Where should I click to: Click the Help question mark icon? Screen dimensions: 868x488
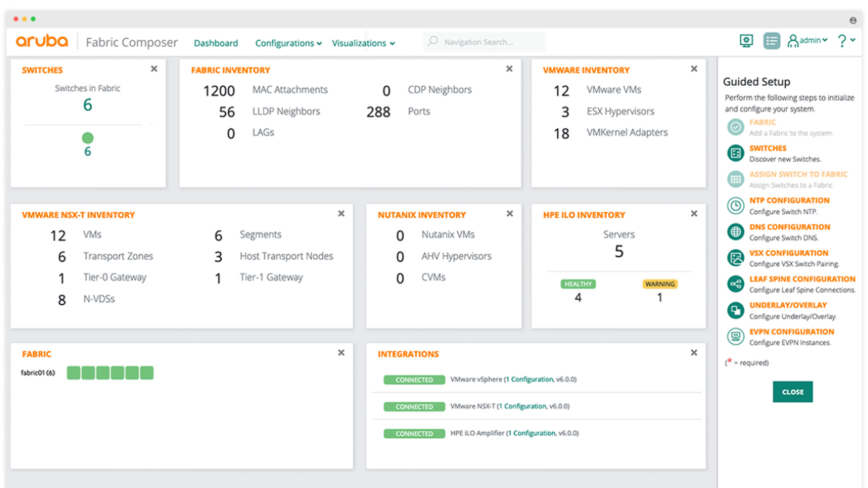point(841,41)
